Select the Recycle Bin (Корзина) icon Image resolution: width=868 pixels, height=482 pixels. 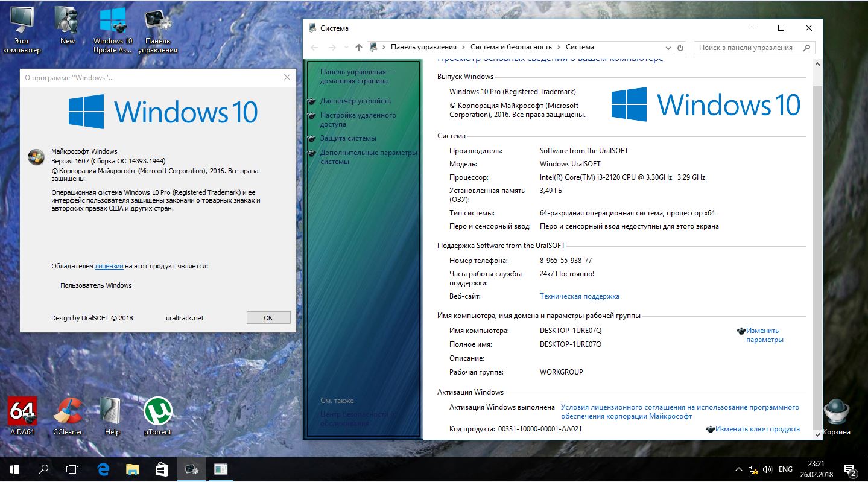[x=836, y=417]
